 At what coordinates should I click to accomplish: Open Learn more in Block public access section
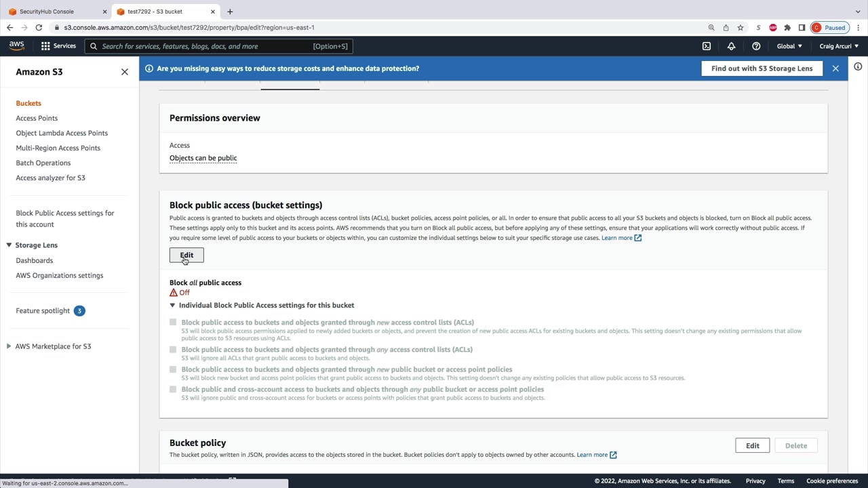(621, 238)
